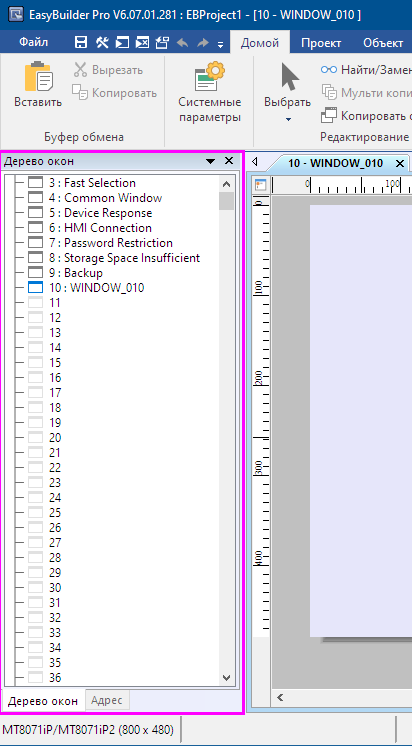Activate the Select (Выбрать) arrow tool
This screenshot has height=746, width=412.
click(289, 78)
